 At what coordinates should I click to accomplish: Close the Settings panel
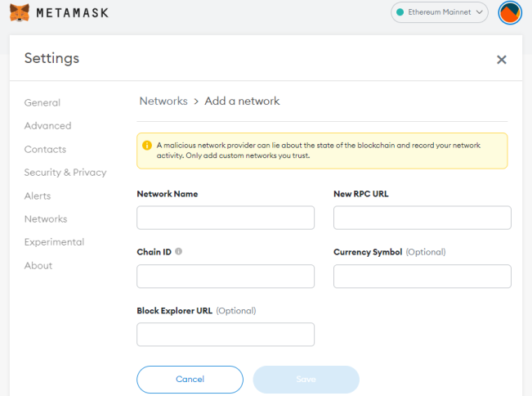point(502,60)
